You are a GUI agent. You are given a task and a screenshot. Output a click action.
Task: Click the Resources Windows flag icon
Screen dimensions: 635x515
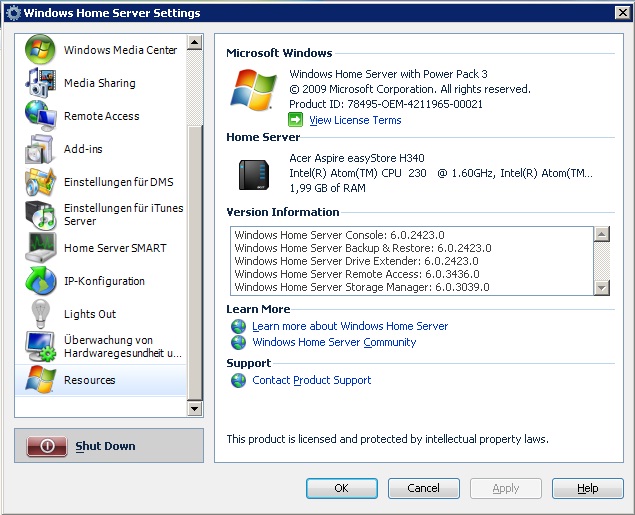pyautogui.click(x=40, y=380)
